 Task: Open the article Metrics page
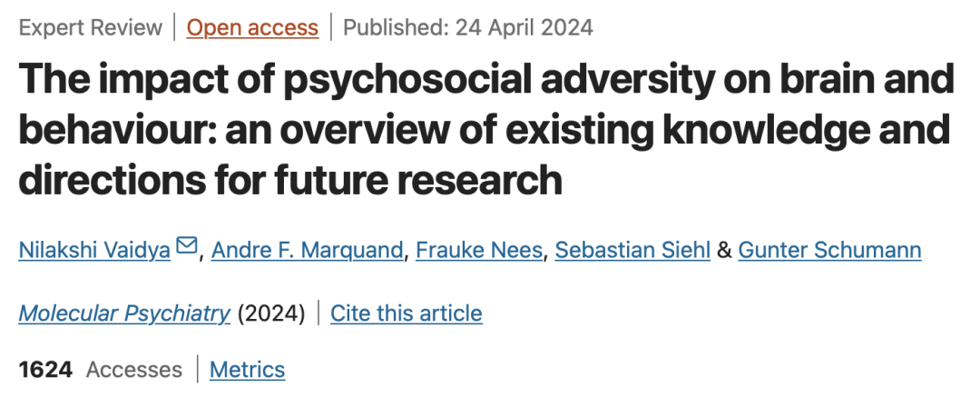(248, 370)
